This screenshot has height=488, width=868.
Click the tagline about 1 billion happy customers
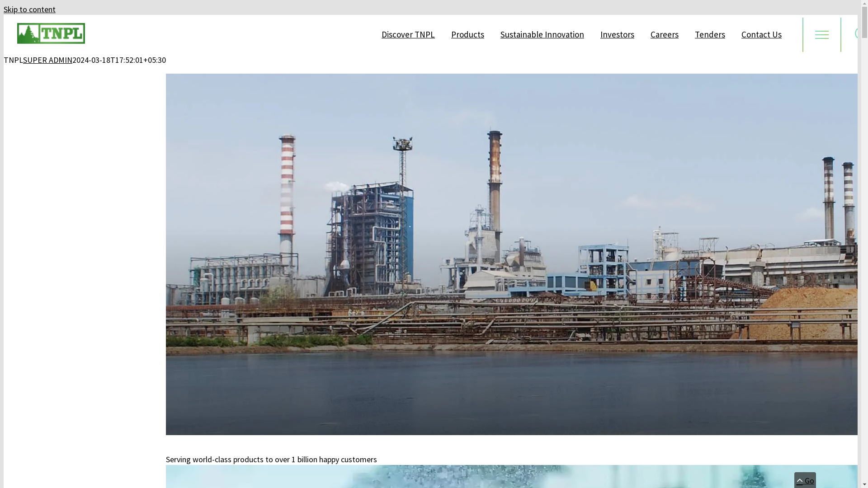tap(271, 459)
